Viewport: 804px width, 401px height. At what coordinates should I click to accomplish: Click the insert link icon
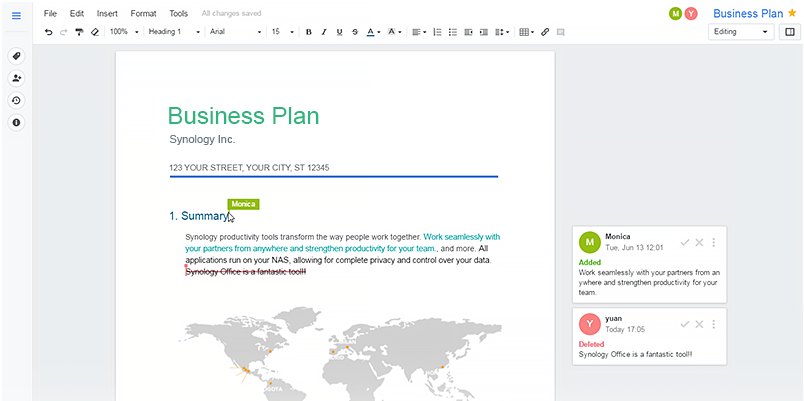click(545, 32)
